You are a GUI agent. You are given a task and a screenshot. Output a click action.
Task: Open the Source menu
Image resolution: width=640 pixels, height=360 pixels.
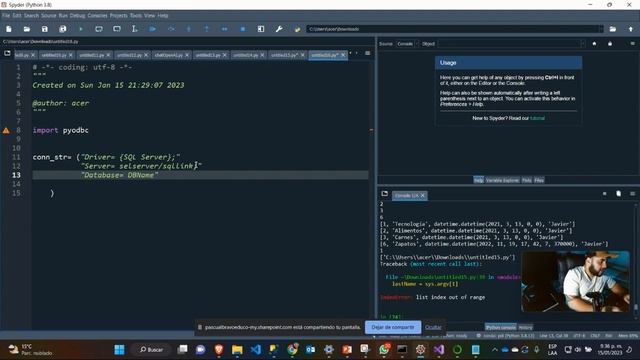[49, 16]
